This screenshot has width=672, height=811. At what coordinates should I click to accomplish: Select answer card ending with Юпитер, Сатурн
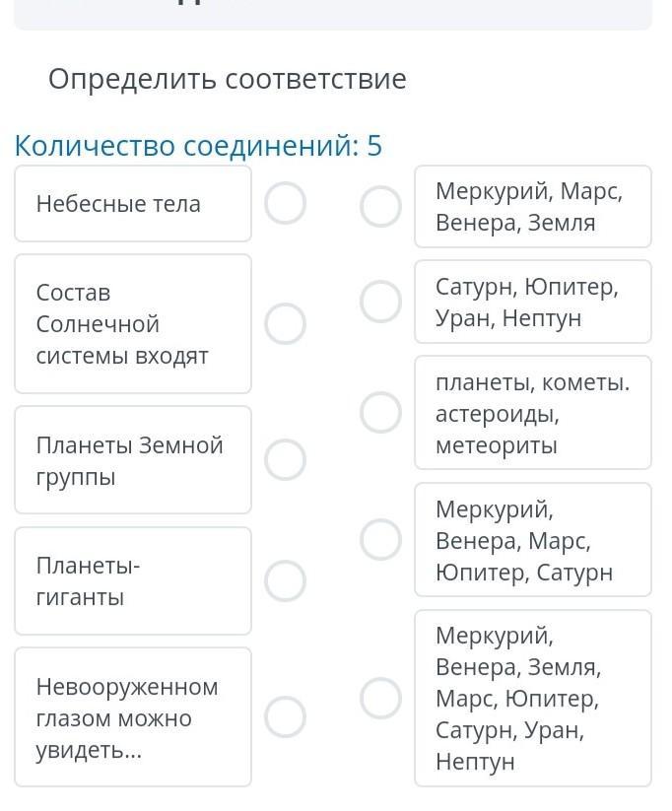[x=532, y=540]
